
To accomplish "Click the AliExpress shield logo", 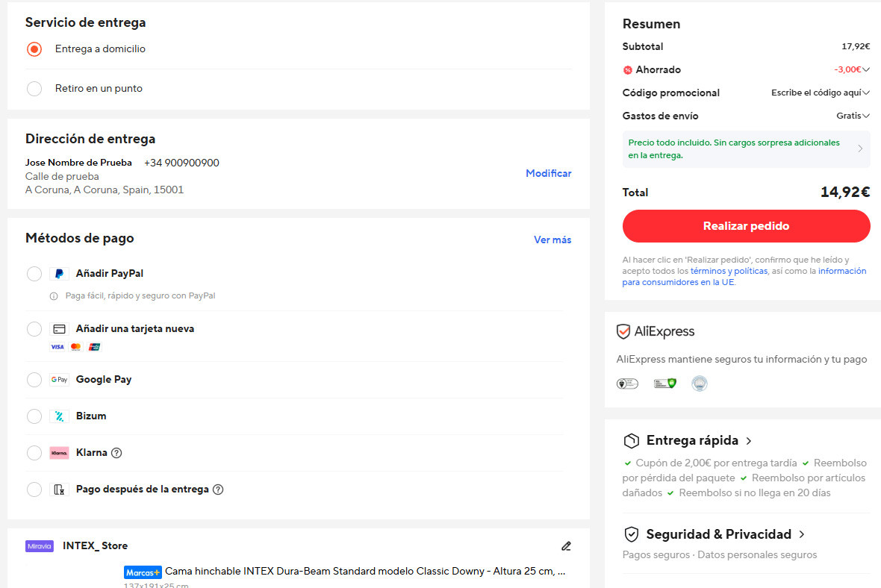I will tap(623, 331).
